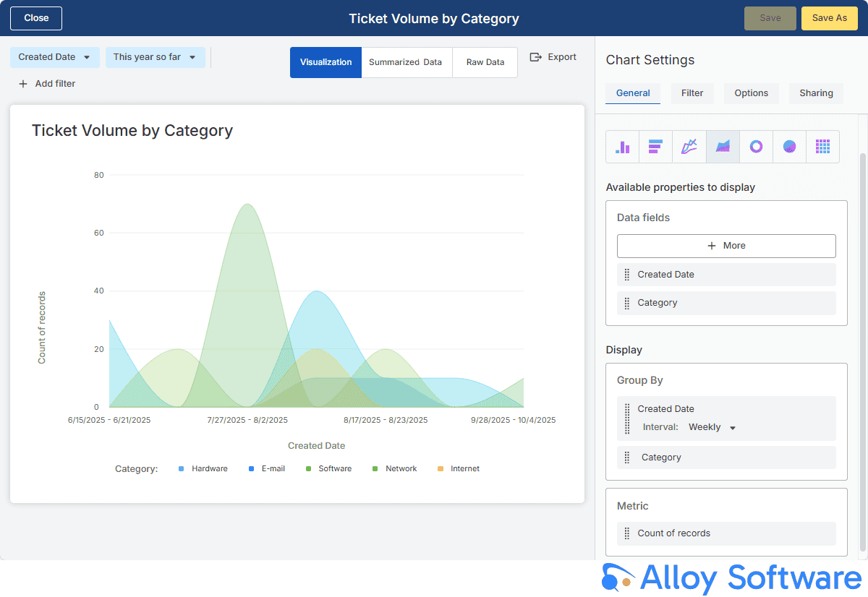This screenshot has width=868, height=597.
Task: Select the column chart type icon
Action: point(622,147)
